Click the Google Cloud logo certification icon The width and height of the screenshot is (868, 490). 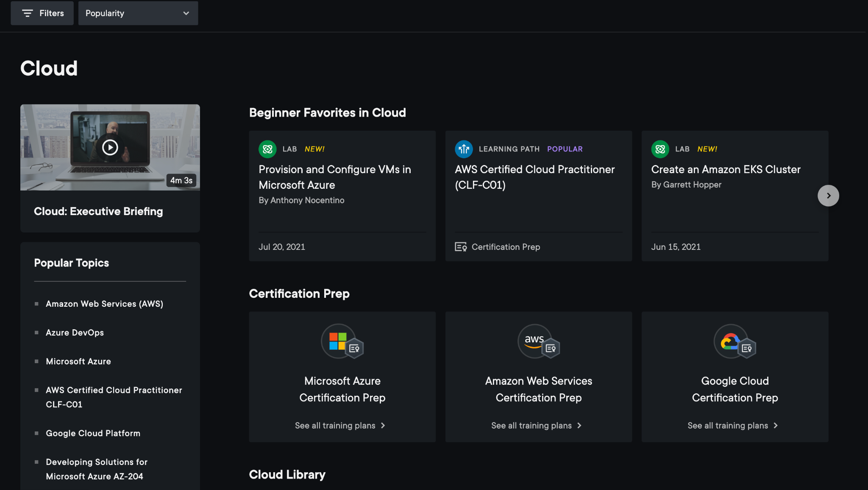click(735, 342)
